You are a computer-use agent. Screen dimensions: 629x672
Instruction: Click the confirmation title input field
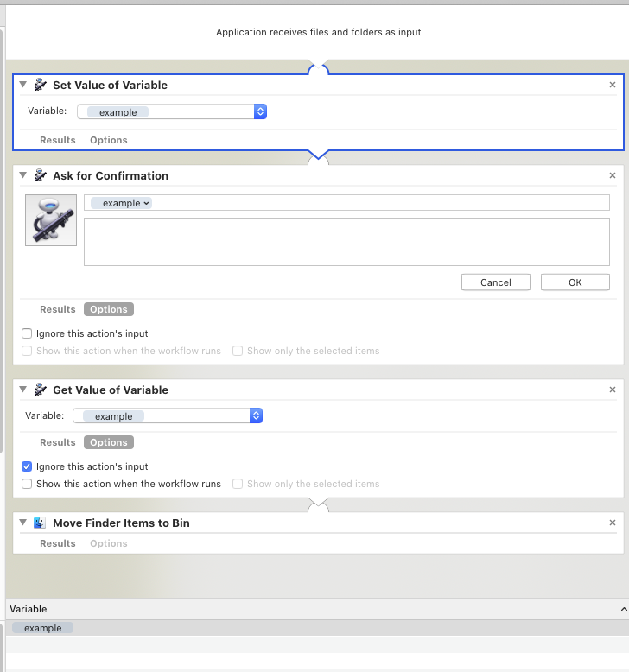(346, 203)
